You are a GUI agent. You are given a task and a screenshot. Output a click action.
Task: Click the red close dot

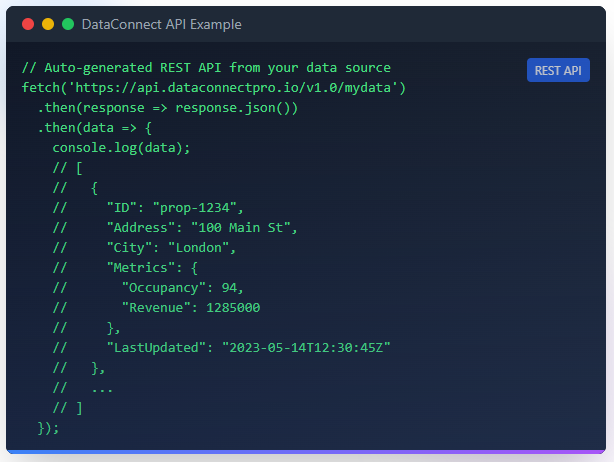(28, 24)
